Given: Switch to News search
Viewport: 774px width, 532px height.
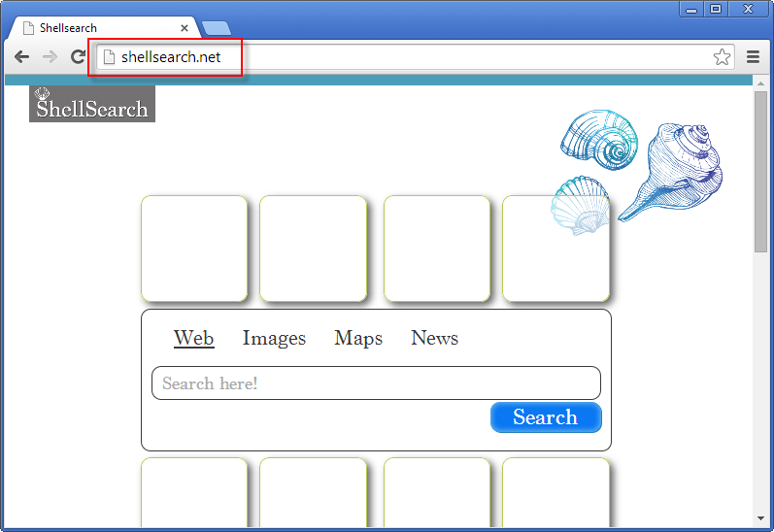Looking at the screenshot, I should coord(434,338).
